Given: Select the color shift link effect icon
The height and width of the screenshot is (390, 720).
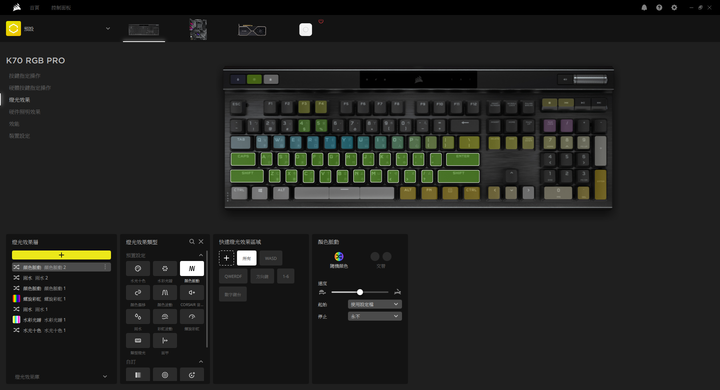Looking at the screenshot, I should tap(138, 292).
